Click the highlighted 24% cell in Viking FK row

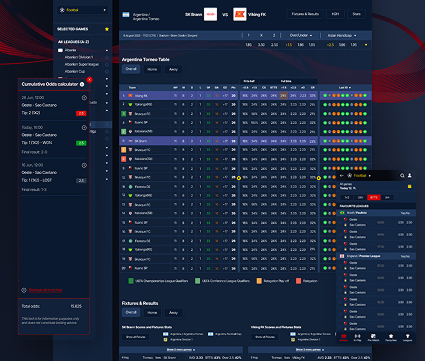tap(283, 96)
